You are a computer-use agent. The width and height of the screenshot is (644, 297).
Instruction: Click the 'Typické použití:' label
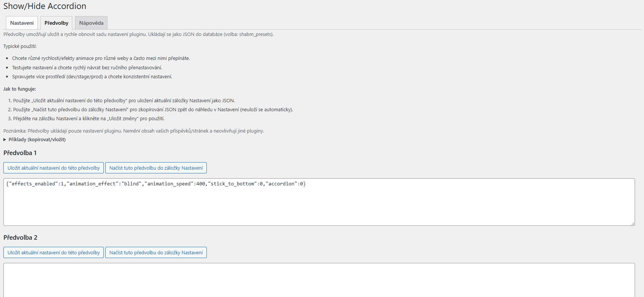coord(20,46)
